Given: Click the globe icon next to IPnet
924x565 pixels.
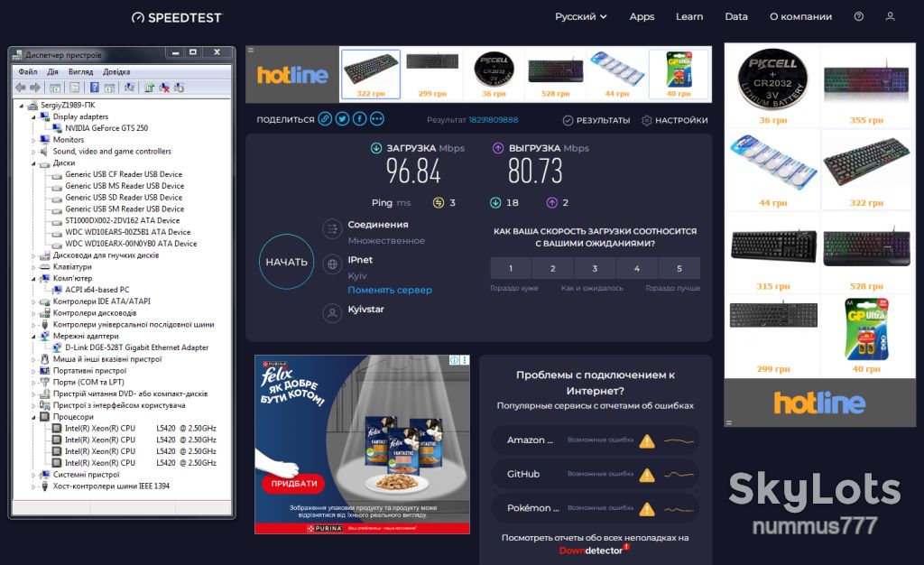Looking at the screenshot, I should (332, 264).
